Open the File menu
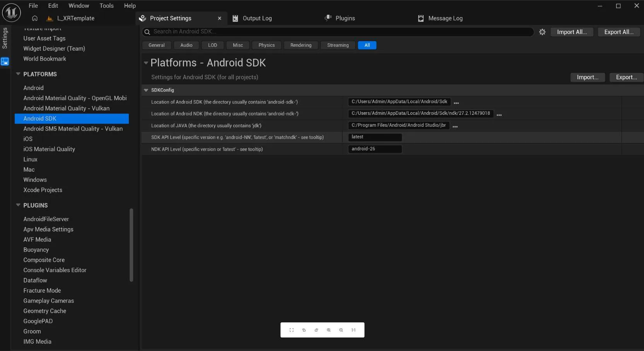644x351 pixels. coord(33,5)
